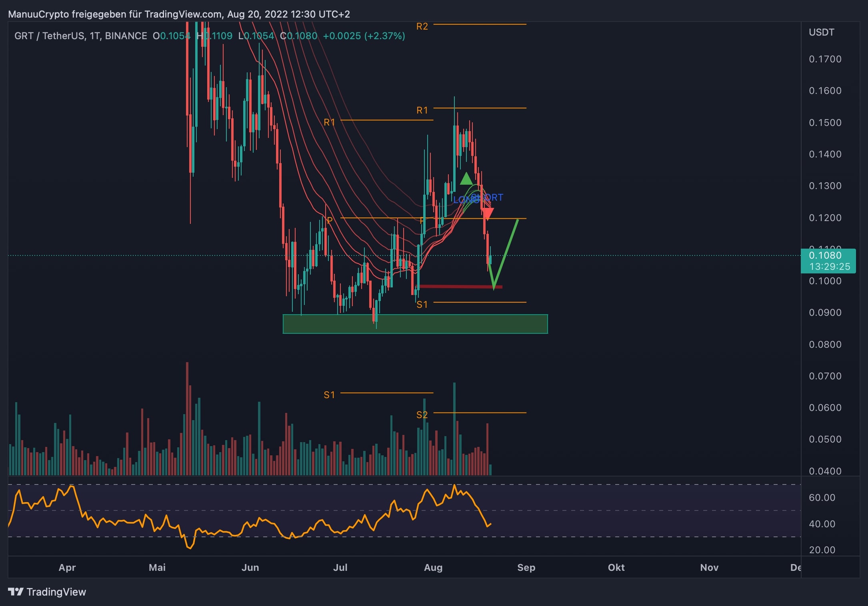Click the 0.1400 price axis label
Screen dimensions: 868x606
pyautogui.click(x=825, y=154)
